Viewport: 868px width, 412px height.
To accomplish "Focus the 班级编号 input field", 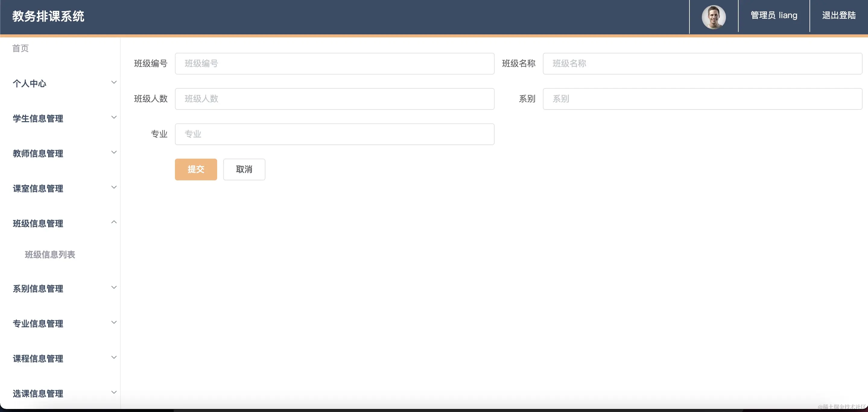I will point(334,64).
